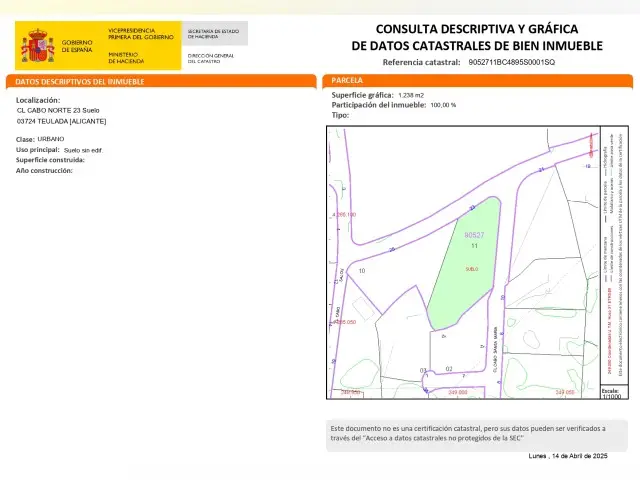The image size is (640, 480).
Task: Click 'MINISTERIO DE HACIENDA' in the yellow banner
Action: pyautogui.click(x=126, y=58)
